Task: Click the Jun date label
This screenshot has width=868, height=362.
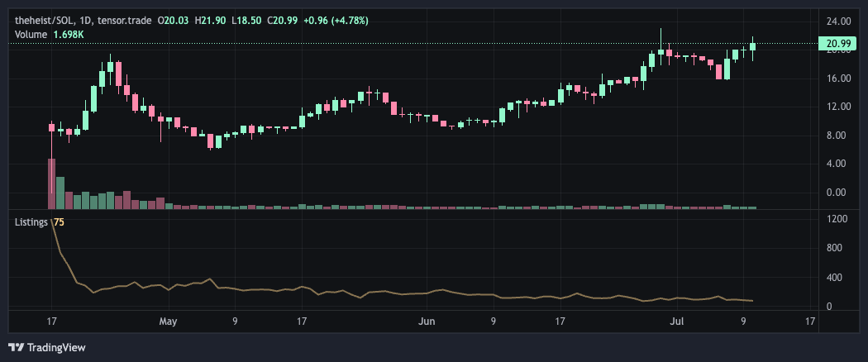Action: click(x=427, y=321)
